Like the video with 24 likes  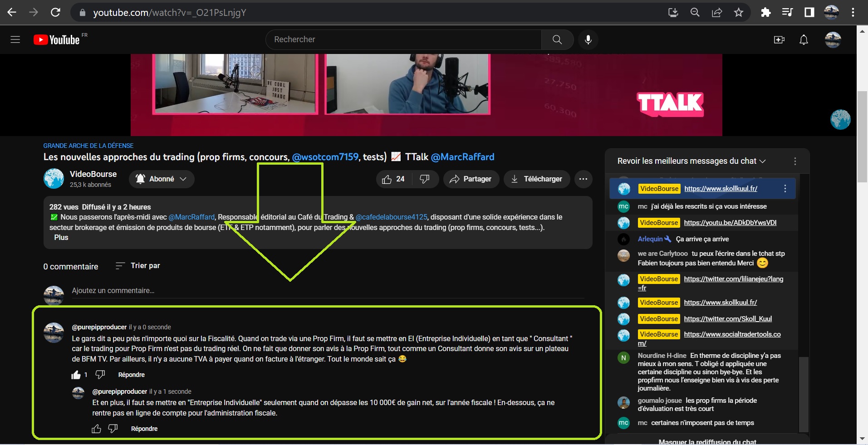(393, 179)
